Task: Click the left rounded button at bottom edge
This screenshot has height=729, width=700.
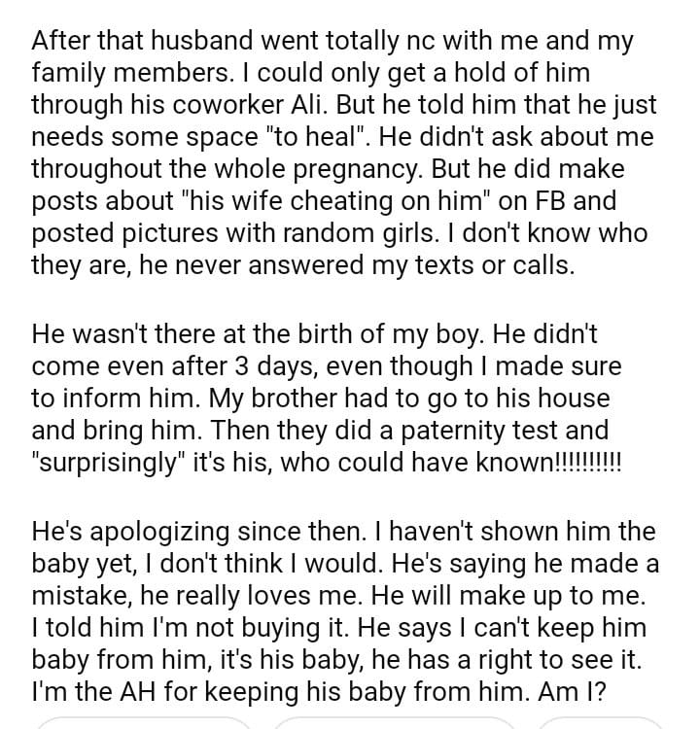Action: [141, 723]
